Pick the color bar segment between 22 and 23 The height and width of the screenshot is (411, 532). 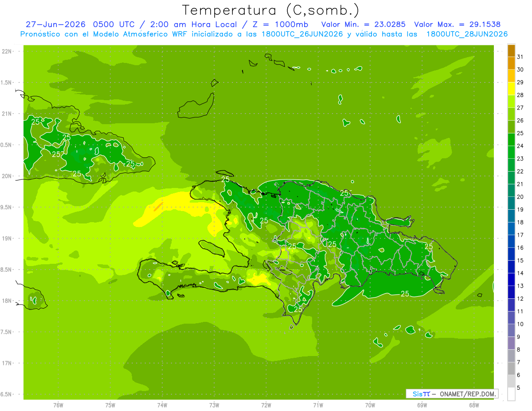tap(511, 165)
